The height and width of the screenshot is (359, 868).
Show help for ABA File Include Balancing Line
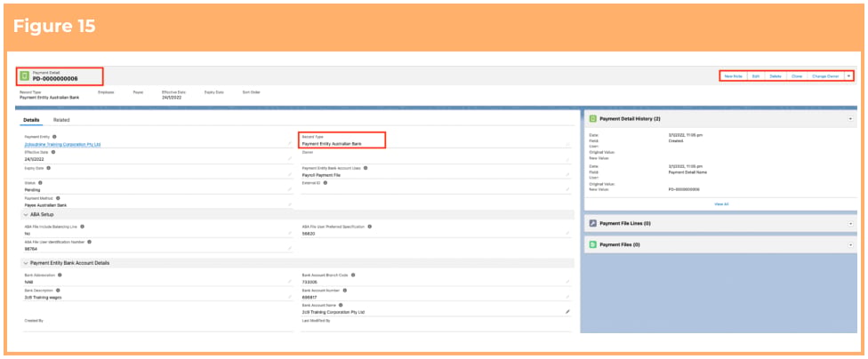(83, 227)
